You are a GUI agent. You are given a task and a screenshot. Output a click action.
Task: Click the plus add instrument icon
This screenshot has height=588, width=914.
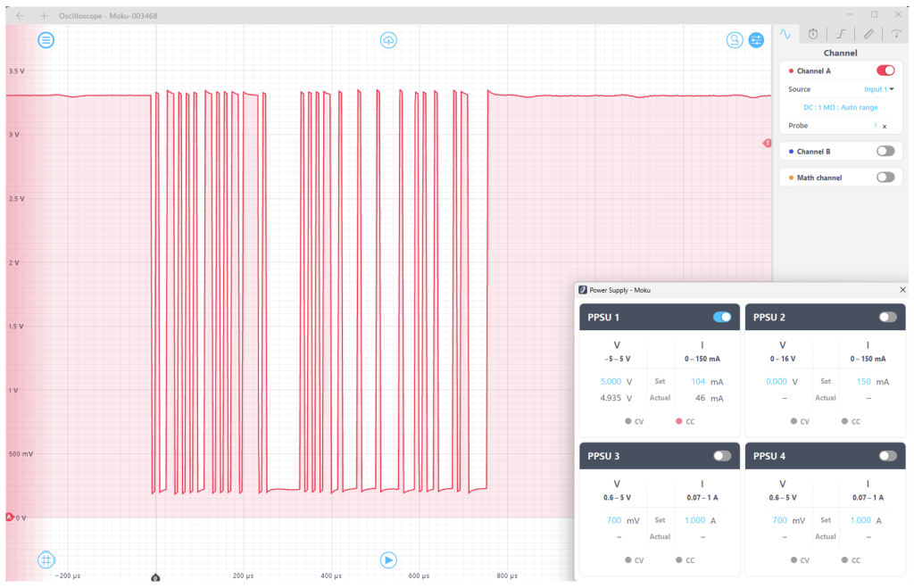pyautogui.click(x=44, y=16)
